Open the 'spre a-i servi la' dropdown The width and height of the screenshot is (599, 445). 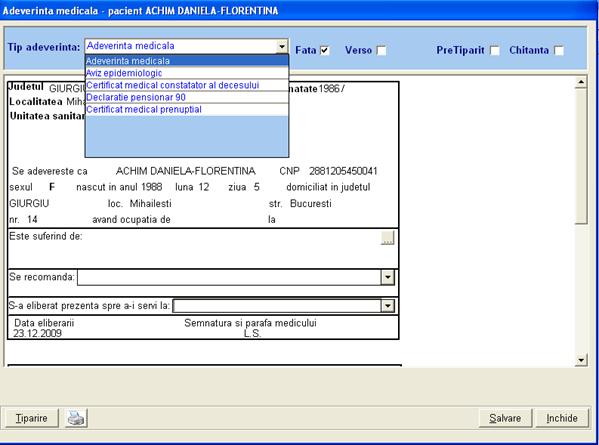(388, 306)
